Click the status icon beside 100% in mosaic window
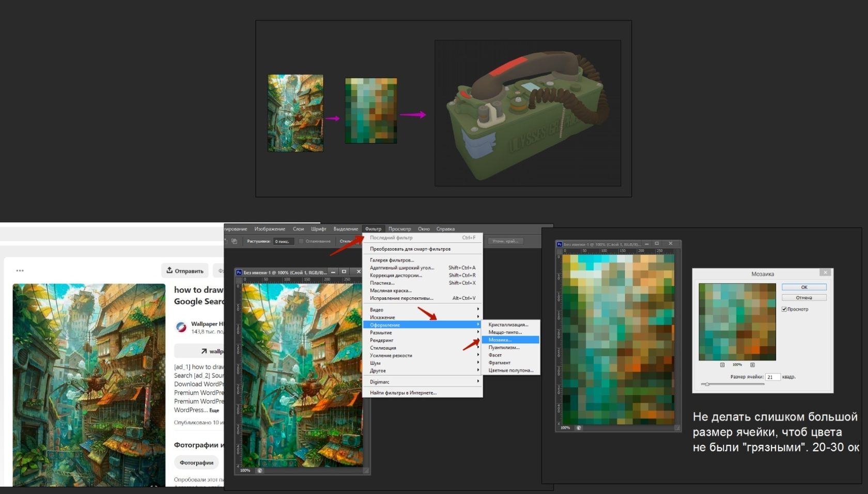 click(x=579, y=428)
